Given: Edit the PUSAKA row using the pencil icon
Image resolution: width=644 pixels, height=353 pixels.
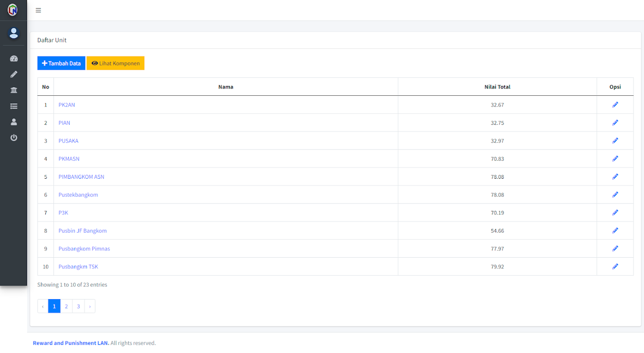Looking at the screenshot, I should tap(615, 140).
